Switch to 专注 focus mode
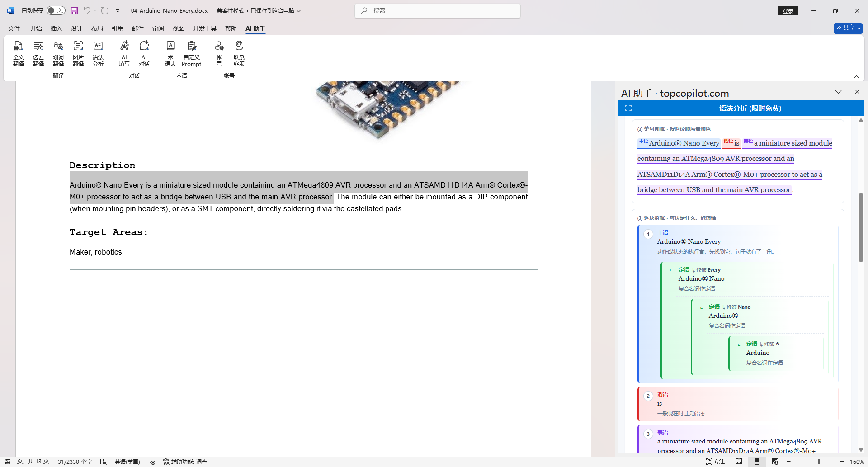 [x=715, y=462]
